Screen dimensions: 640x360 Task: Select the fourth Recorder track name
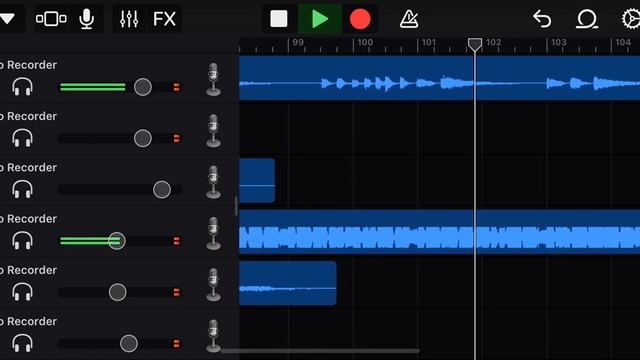pyautogui.click(x=29, y=219)
